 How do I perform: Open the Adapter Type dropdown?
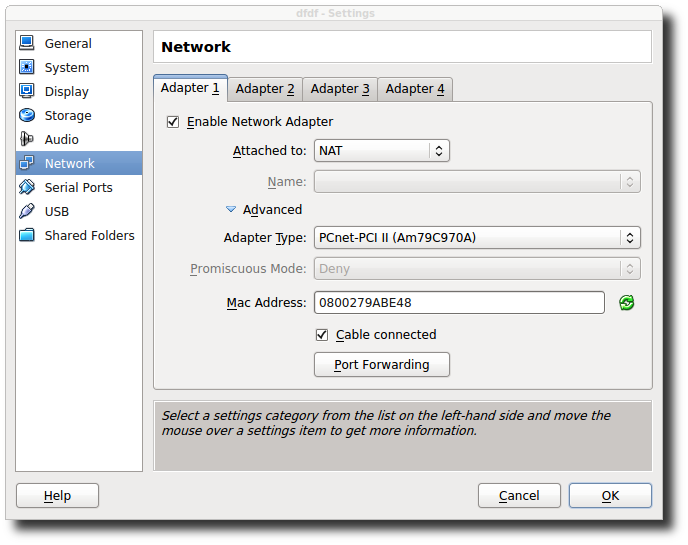coord(477,238)
